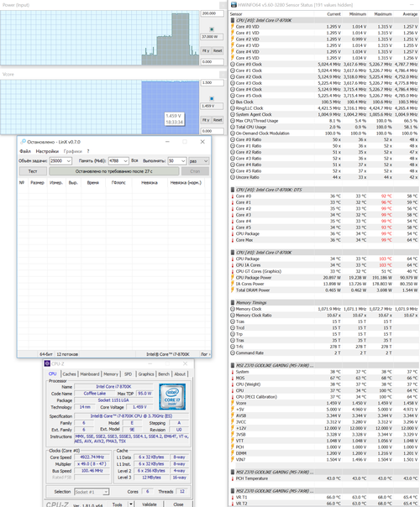Switch to the Caches tab in CPU-Z
The height and width of the screenshot is (507, 420).
coord(69,374)
